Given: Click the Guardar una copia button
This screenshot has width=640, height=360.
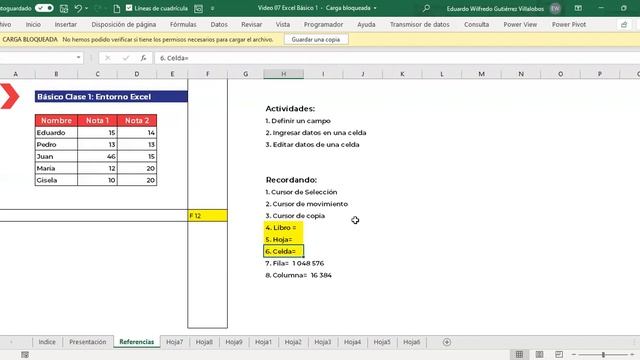Looking at the screenshot, I should pyautogui.click(x=316, y=40).
